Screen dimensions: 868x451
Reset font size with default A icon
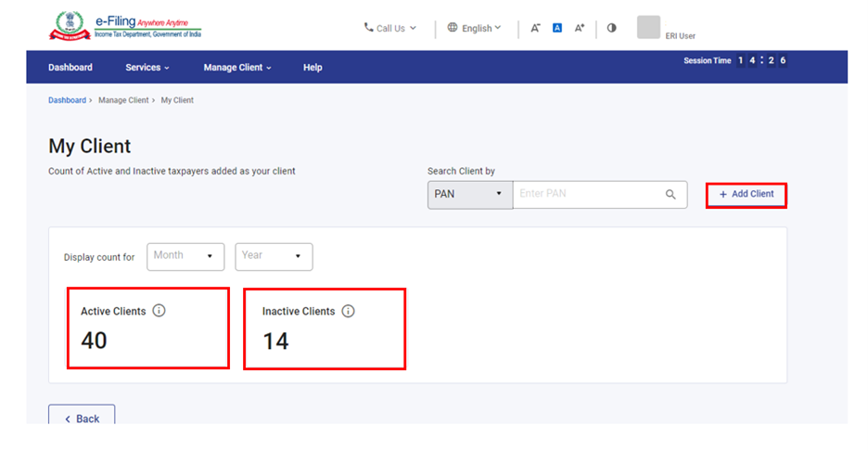pyautogui.click(x=557, y=28)
